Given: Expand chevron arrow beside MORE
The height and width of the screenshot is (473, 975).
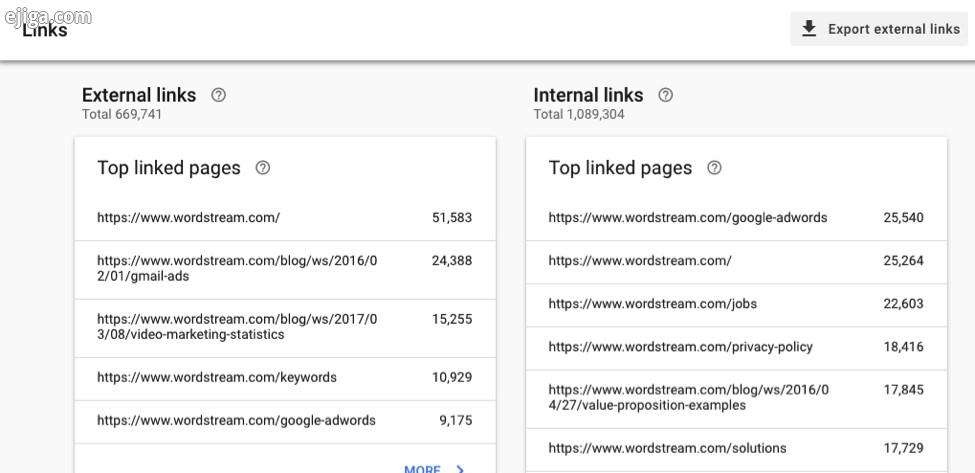Looking at the screenshot, I should (460, 469).
